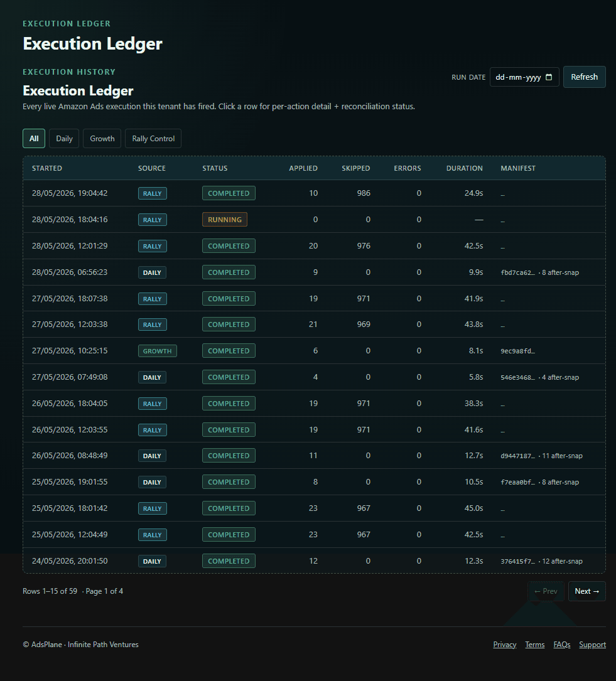The image size is (616, 681).
Task: Click the 969 skipped value
Action: [x=364, y=324]
